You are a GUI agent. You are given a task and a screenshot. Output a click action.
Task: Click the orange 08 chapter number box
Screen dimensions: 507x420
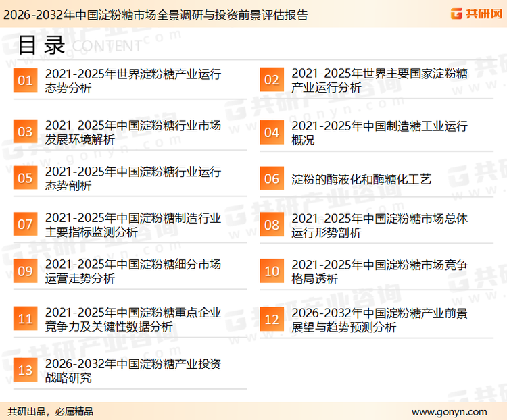pyautogui.click(x=272, y=225)
